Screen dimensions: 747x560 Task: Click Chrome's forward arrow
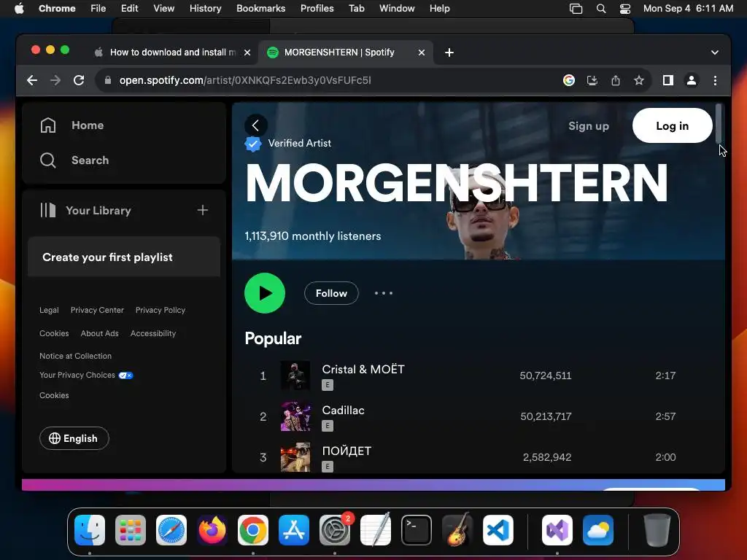pos(55,80)
